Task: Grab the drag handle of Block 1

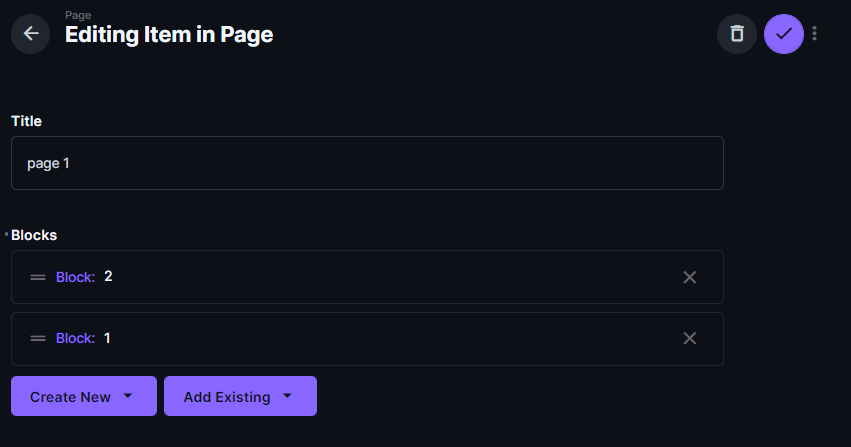Action: pos(38,339)
